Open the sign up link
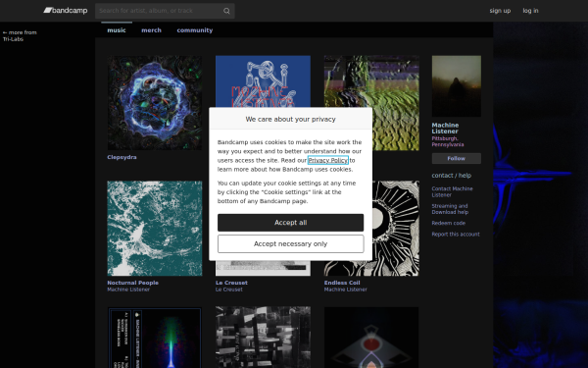 point(500,11)
